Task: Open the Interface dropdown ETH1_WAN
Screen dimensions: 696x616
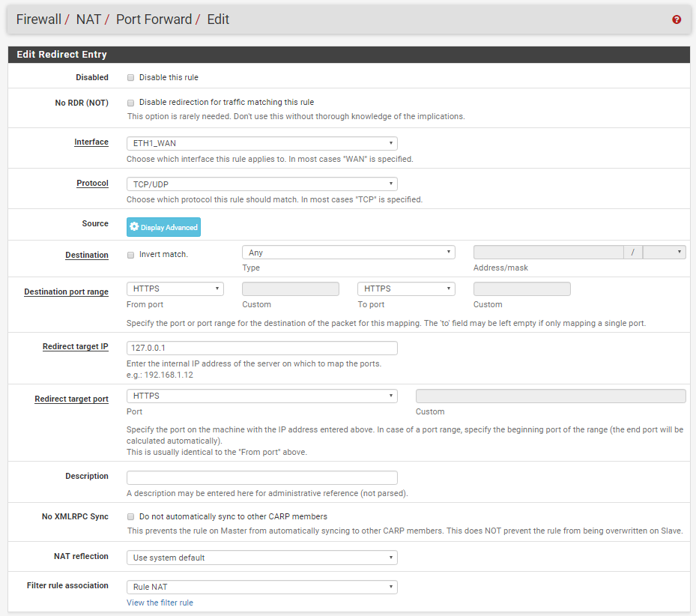Action: pos(262,143)
